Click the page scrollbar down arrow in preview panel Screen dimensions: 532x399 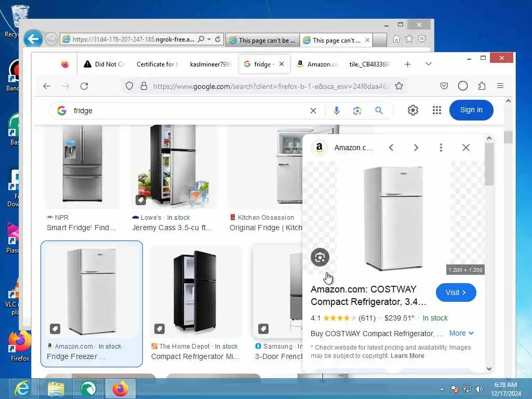[489, 369]
